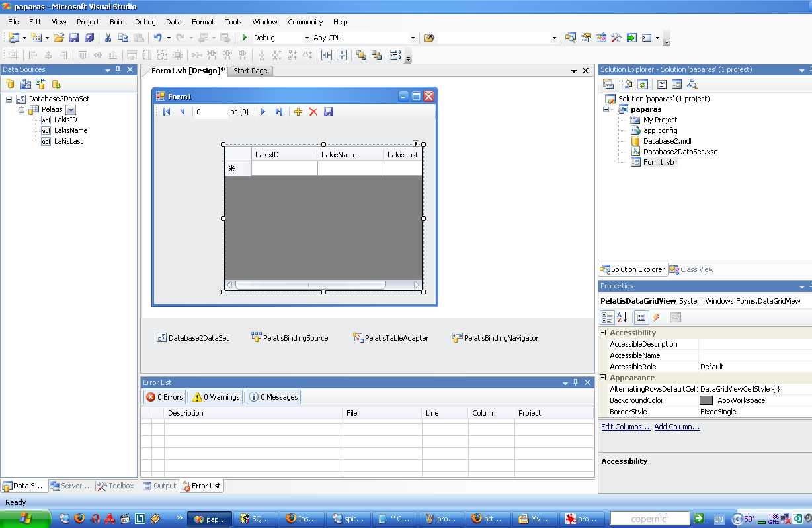Click the Copy icon in toolbar
This screenshot has width=812, height=528.
click(123, 38)
